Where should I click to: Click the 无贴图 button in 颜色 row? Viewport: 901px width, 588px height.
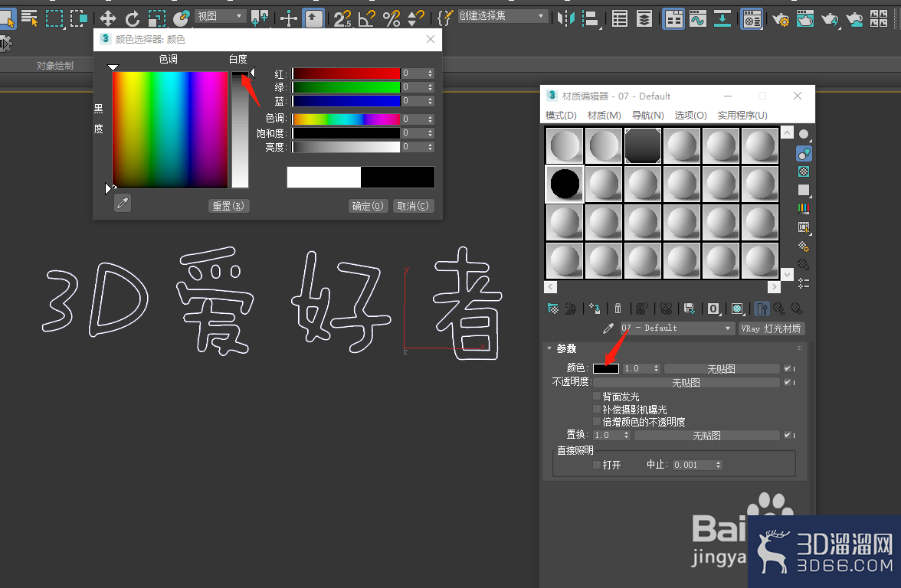[x=722, y=369]
